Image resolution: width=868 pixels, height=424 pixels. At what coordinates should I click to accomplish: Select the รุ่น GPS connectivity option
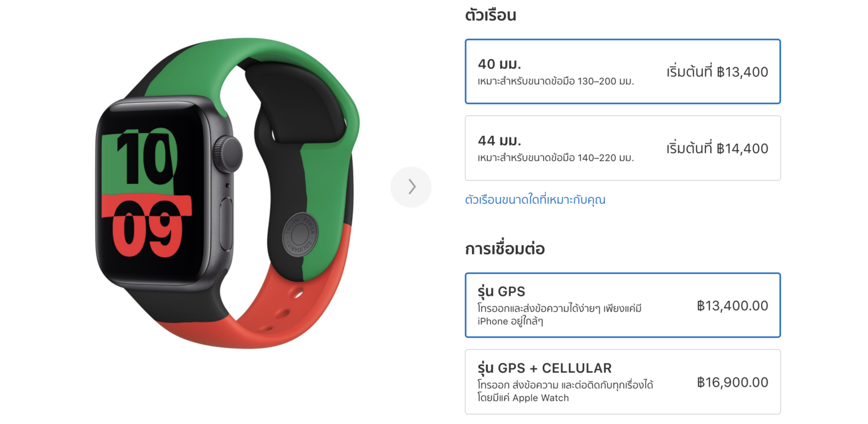click(623, 305)
